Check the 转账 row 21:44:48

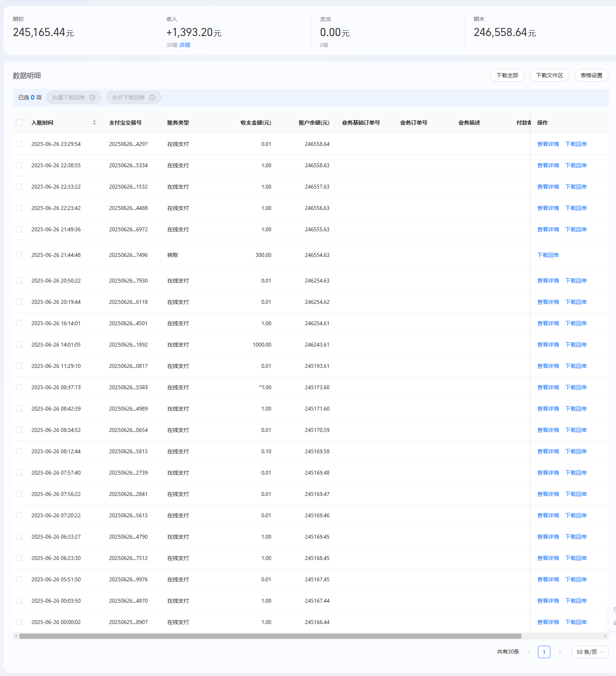click(19, 255)
